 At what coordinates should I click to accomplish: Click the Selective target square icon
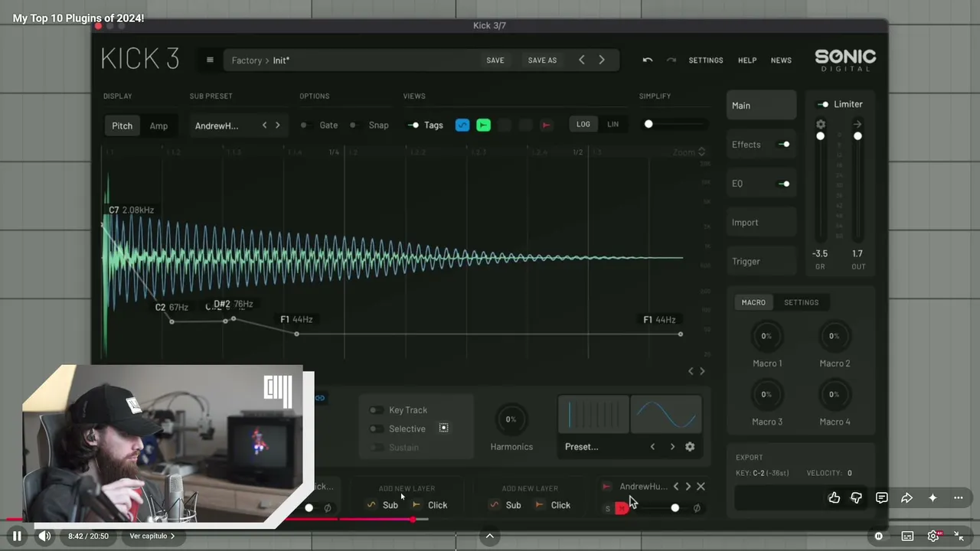pos(443,429)
